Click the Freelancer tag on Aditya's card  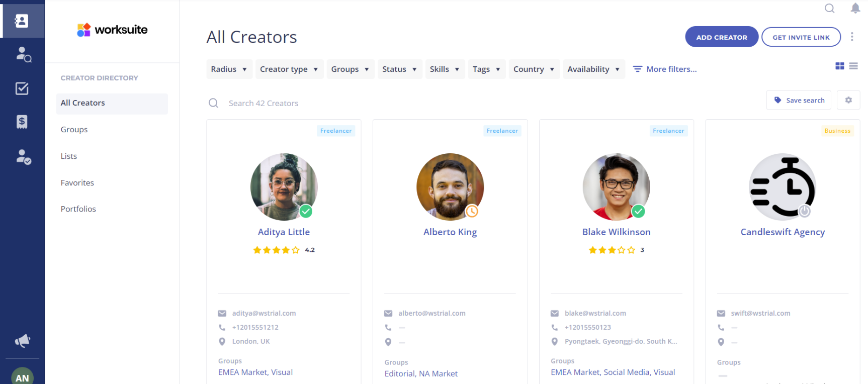336,131
